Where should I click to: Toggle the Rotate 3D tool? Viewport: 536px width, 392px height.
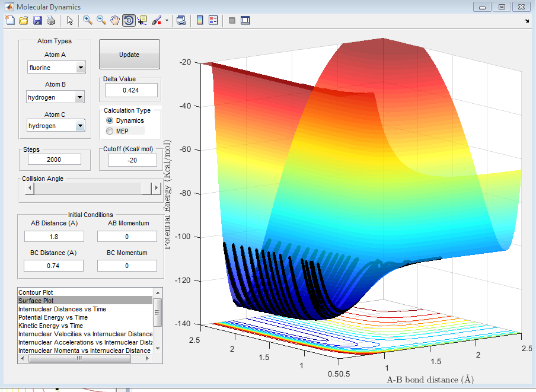[129, 21]
